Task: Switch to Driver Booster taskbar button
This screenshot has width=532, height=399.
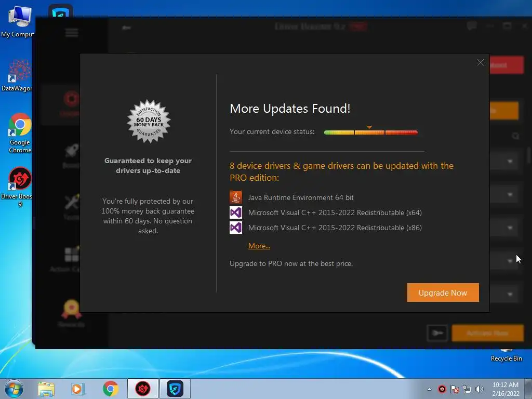Action: click(143, 389)
